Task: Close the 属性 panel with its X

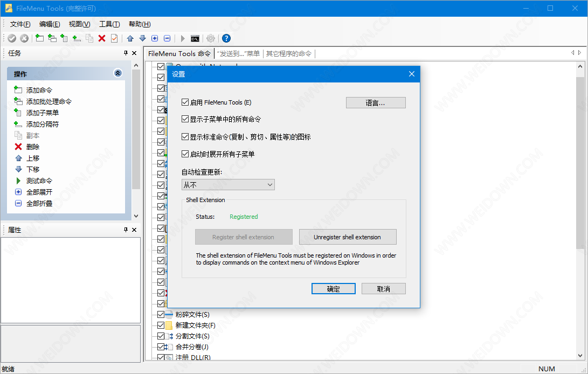Action: 134,230
